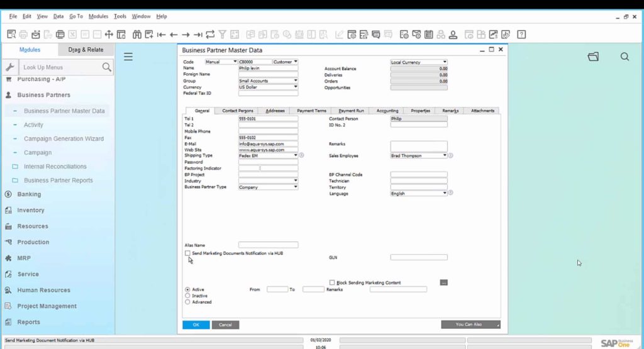The image size is (644, 349).
Task: Open the Currency US Dollar dropdown
Action: pos(296,87)
